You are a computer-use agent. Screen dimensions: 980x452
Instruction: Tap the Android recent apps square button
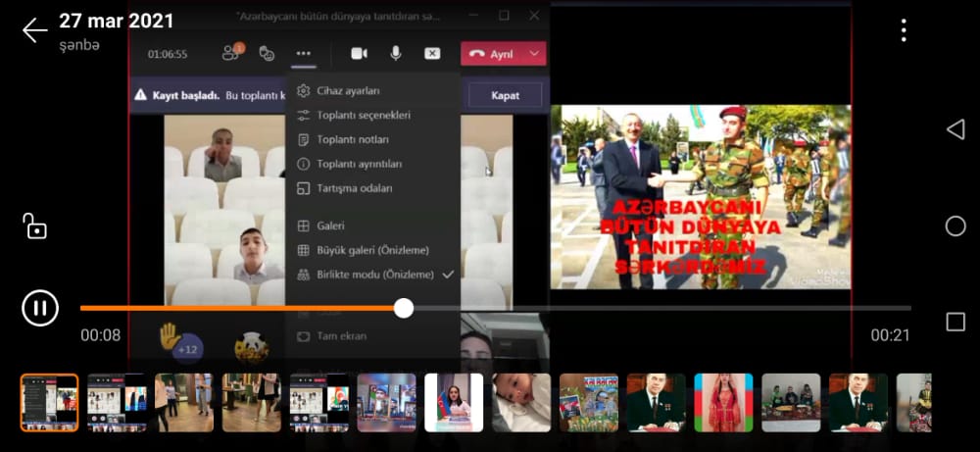point(955,322)
